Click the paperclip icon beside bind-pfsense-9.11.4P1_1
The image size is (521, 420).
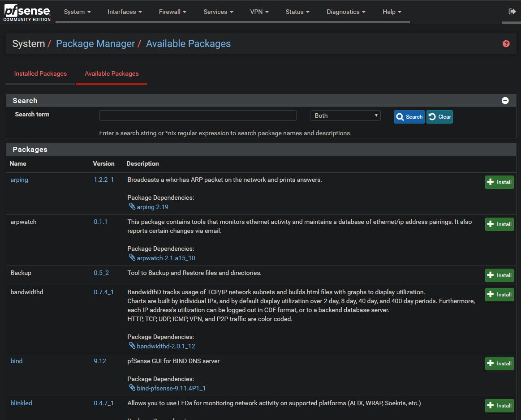[x=132, y=388]
